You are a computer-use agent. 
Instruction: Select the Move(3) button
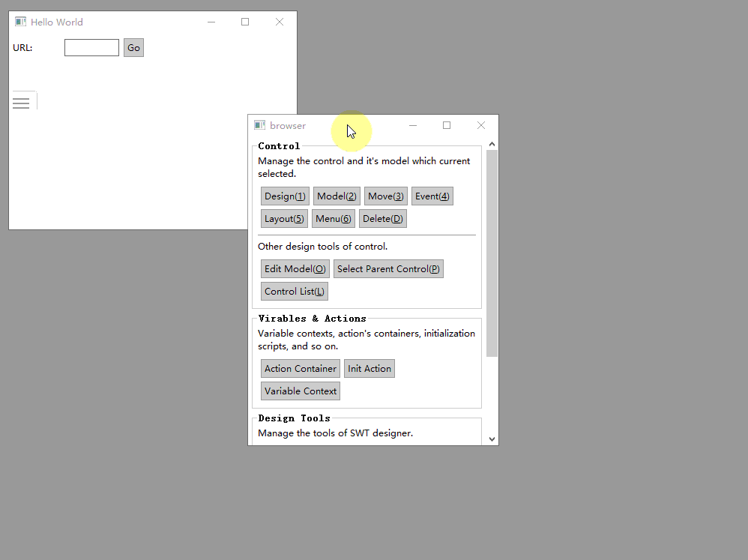click(x=386, y=196)
